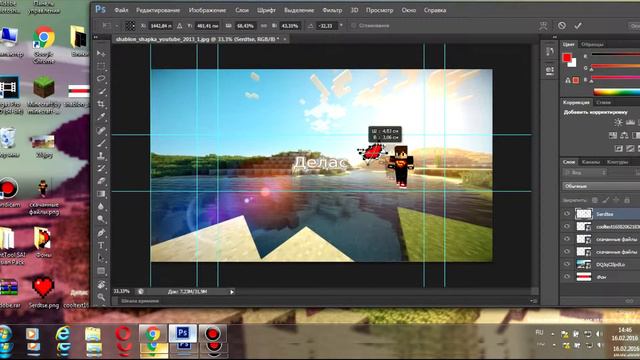Click the foreground red color swatch

click(x=567, y=58)
